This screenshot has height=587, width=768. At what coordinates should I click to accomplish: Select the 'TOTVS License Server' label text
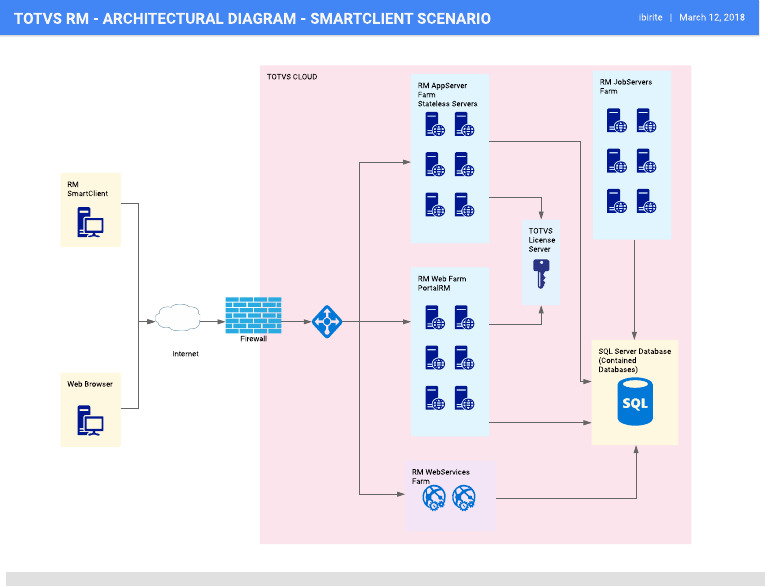tap(541, 240)
